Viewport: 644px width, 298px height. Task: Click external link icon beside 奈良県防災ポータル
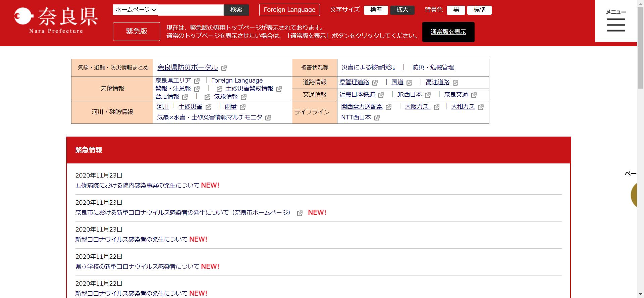(224, 68)
